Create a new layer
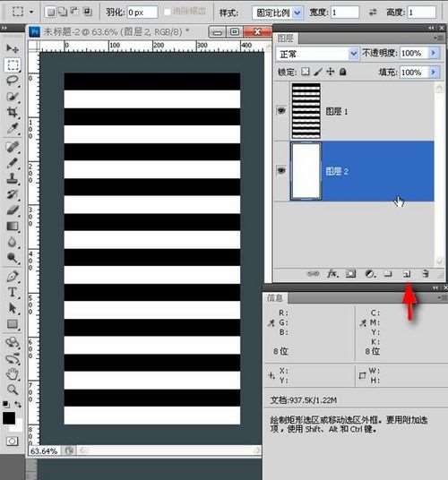448x480 pixels. (x=407, y=273)
